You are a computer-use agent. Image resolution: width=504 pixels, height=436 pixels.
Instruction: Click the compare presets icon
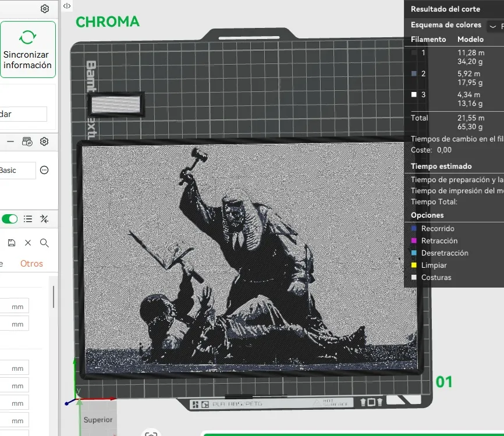44,219
